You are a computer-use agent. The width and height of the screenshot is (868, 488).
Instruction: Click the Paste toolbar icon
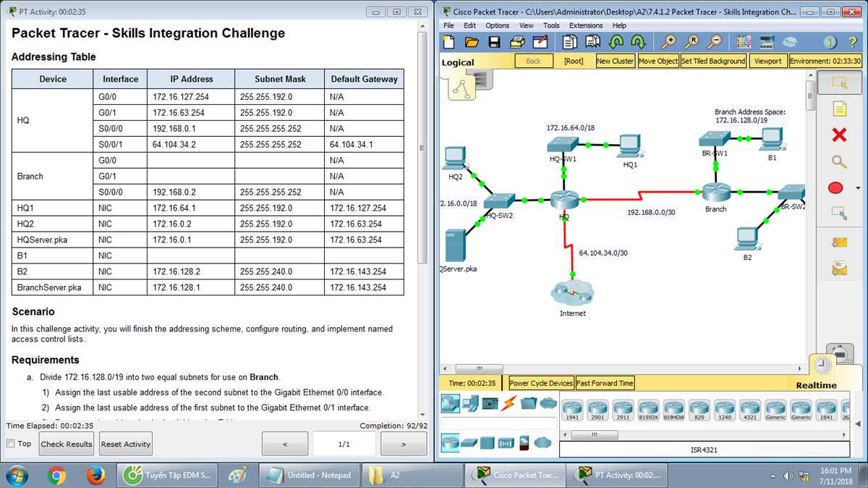pos(594,42)
